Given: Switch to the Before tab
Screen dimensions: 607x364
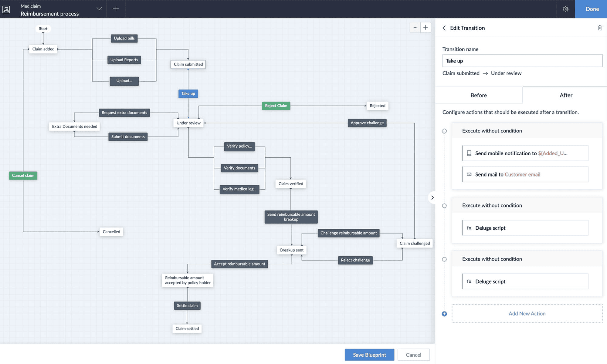Looking at the screenshot, I should (479, 95).
